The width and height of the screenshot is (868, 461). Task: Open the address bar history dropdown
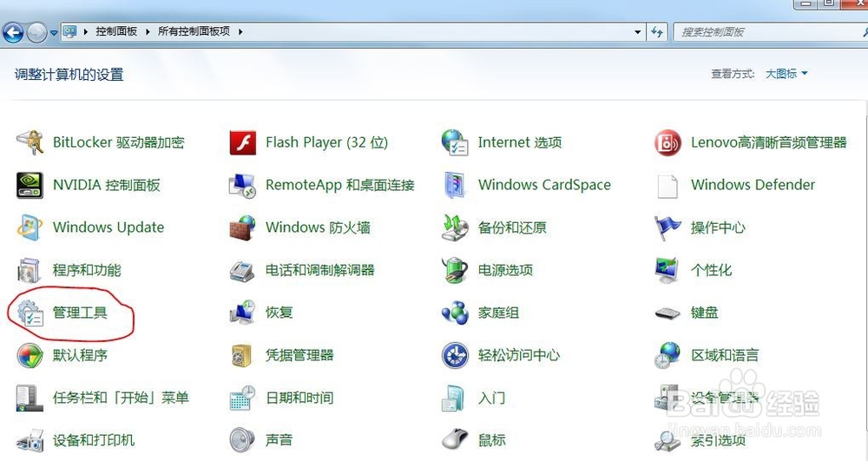[x=638, y=32]
